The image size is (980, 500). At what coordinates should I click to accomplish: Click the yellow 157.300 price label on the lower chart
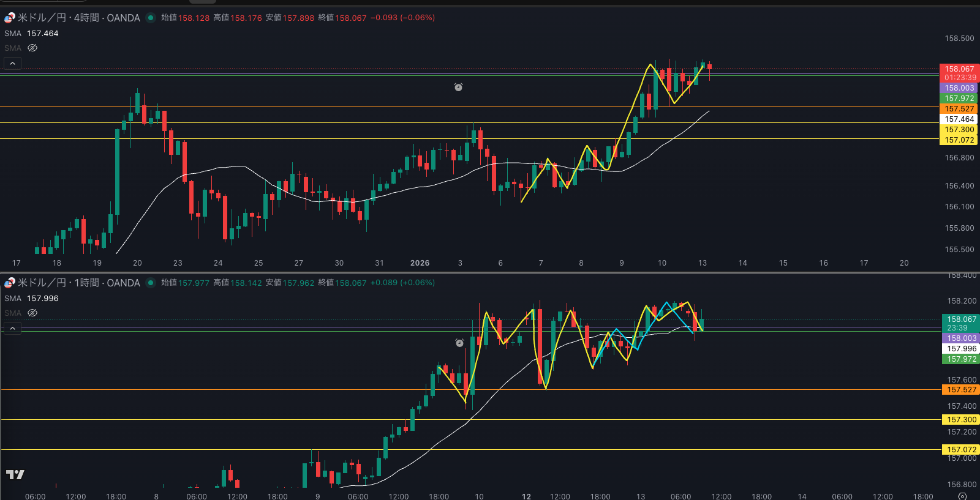pos(962,420)
